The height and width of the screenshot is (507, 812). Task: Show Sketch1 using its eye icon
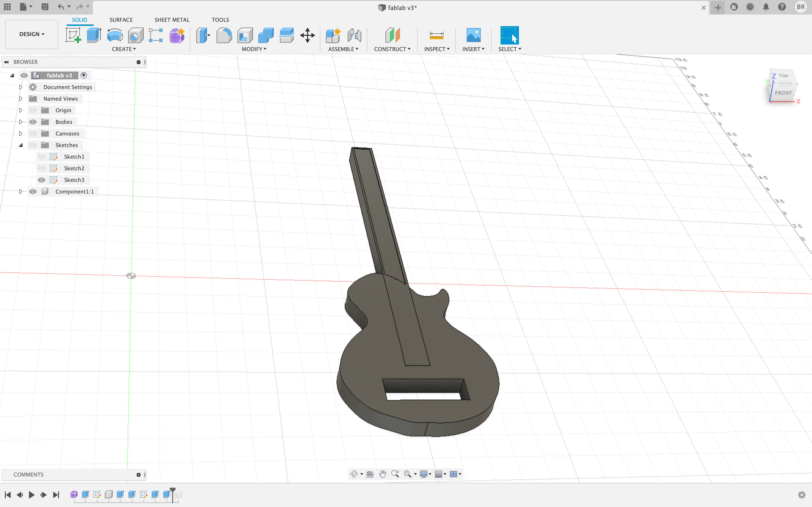click(x=42, y=157)
